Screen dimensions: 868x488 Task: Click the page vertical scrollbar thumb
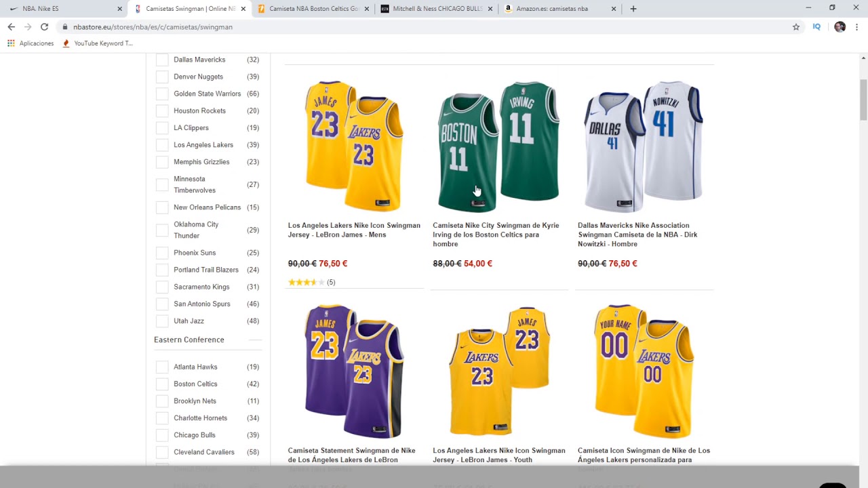pos(863,99)
